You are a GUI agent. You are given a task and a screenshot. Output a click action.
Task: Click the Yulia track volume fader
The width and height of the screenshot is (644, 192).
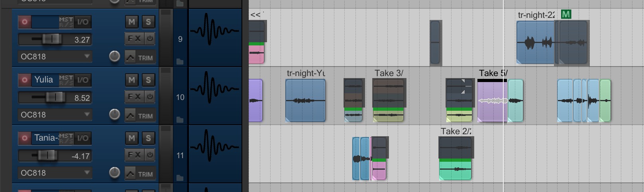point(55,97)
